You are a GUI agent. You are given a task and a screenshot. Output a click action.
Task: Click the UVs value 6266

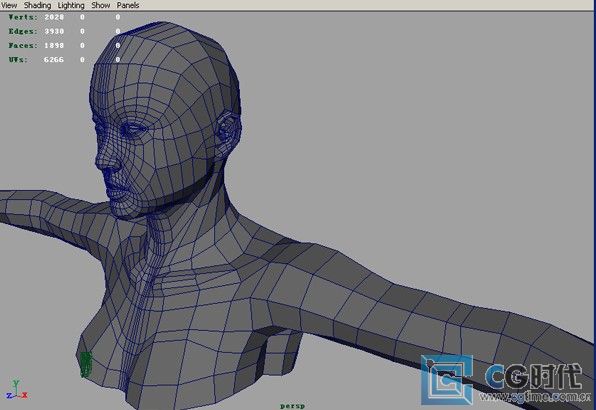(54, 59)
